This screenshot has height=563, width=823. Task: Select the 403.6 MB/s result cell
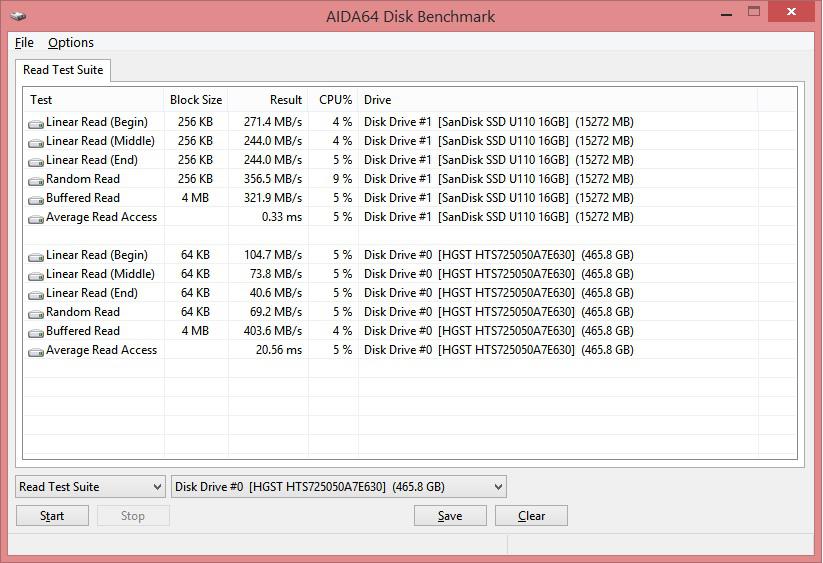click(x=273, y=331)
